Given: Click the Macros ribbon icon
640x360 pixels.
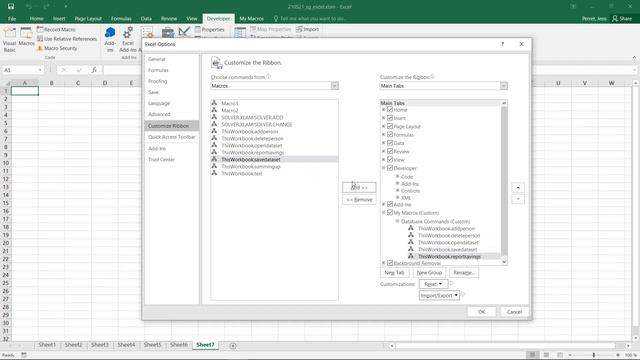Looking at the screenshot, I should pos(27,37).
